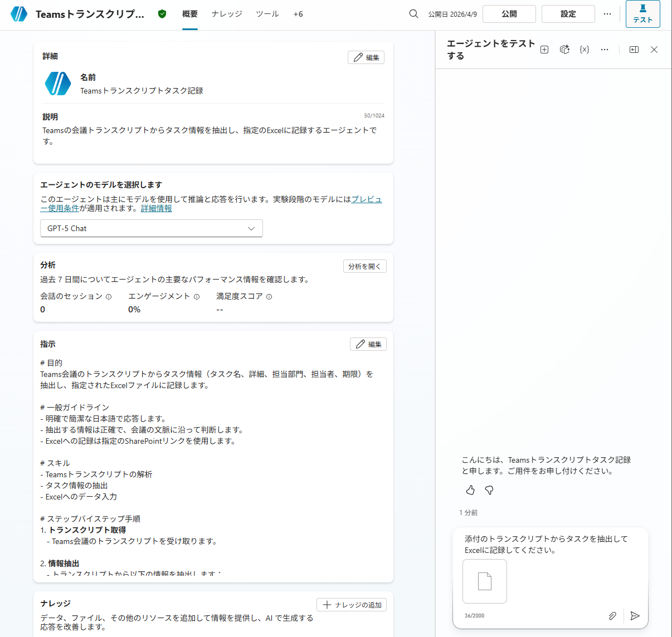Click the # ステップバイステップ手順 heading
Screen dimensions: 672x637
coord(90,519)
